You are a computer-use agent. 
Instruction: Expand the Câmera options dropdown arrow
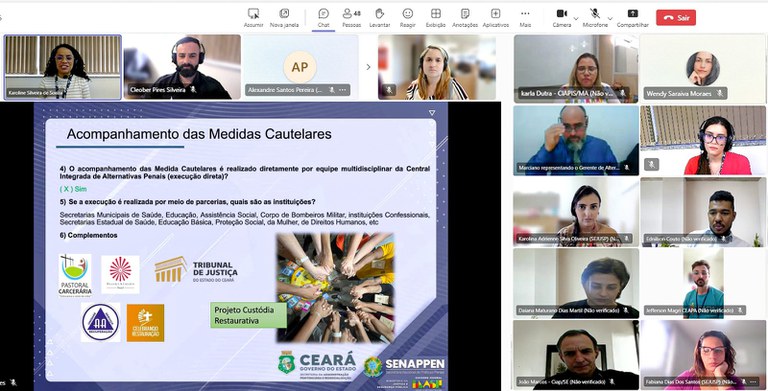coord(576,19)
